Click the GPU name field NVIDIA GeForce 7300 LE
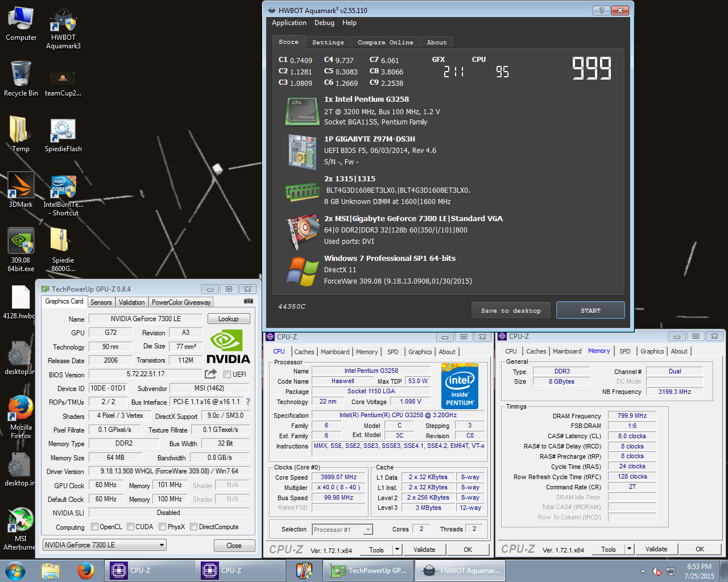 146,319
